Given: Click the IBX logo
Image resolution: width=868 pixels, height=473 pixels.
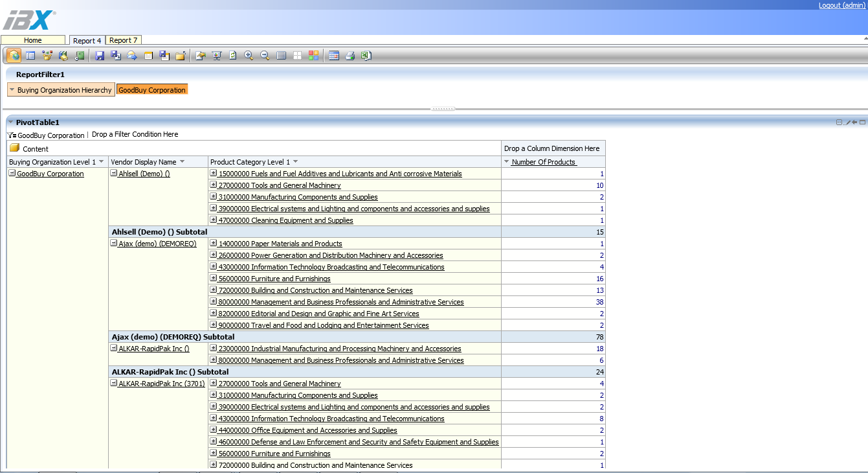Looking at the screenshot, I should [29, 20].
